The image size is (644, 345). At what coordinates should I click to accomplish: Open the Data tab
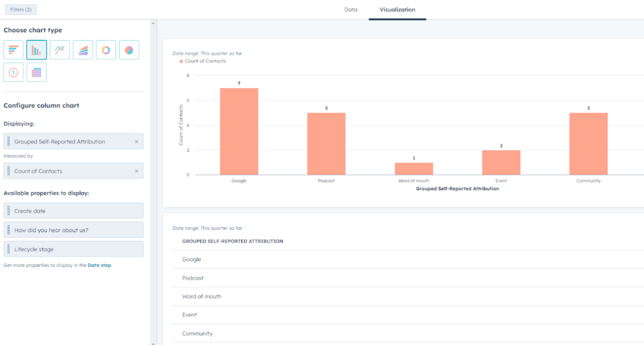pos(351,10)
